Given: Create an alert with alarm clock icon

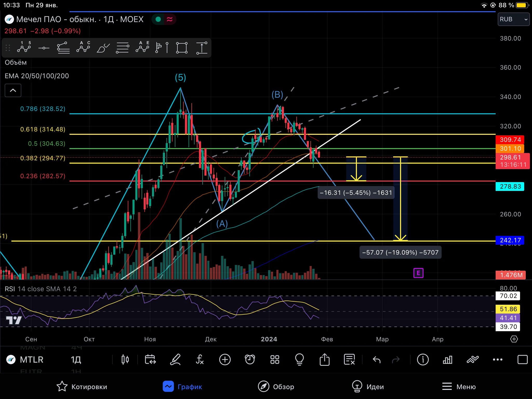Looking at the screenshot, I should (250, 360).
